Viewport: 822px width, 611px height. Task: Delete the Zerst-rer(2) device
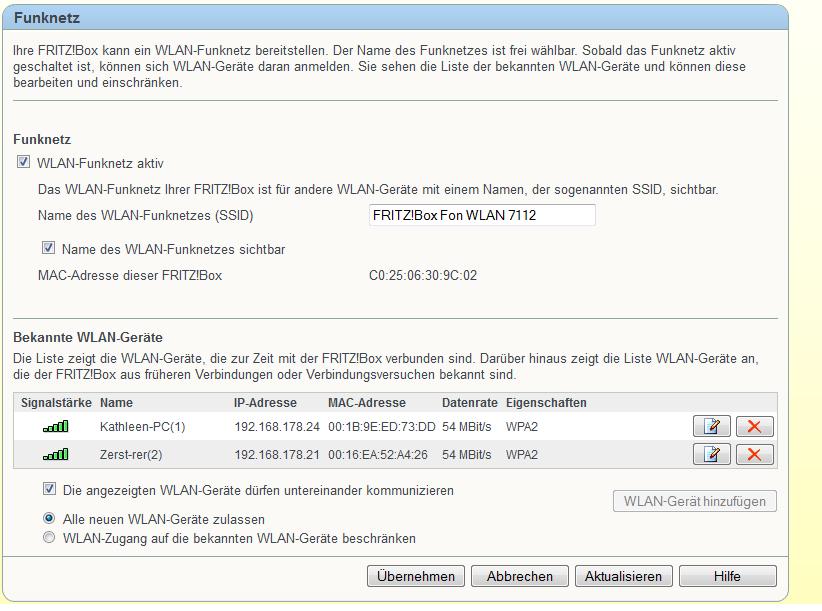754,454
